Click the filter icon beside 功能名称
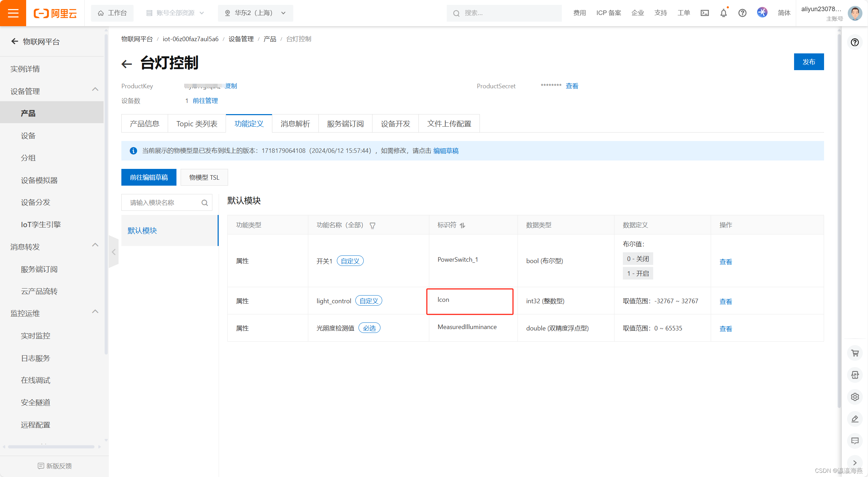This screenshot has height=477, width=868. (372, 225)
